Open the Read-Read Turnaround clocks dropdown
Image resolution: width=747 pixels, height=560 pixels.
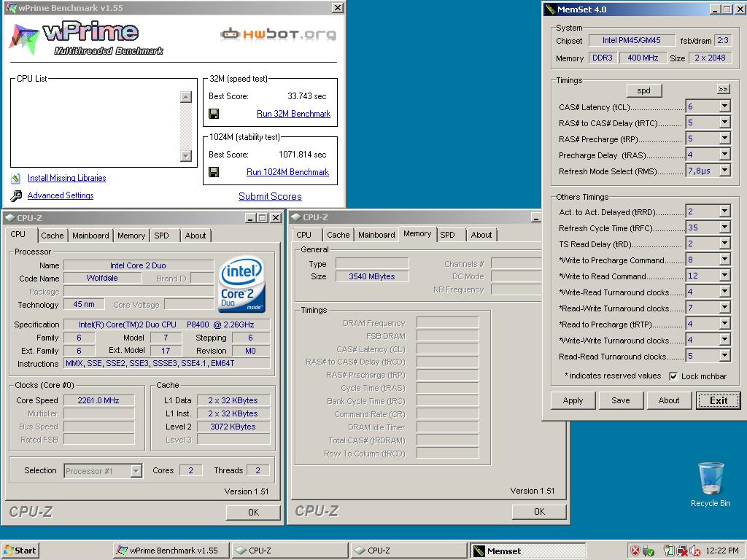pos(724,356)
